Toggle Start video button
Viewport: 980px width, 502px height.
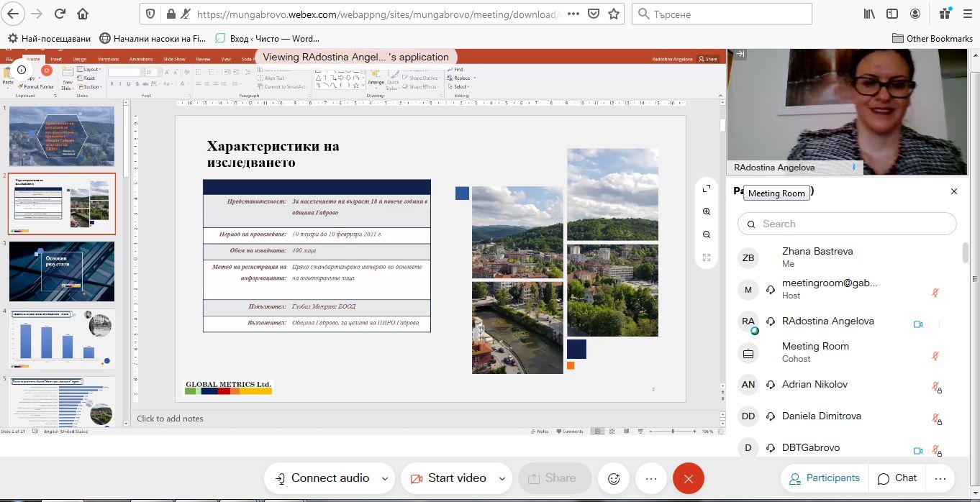coord(448,478)
